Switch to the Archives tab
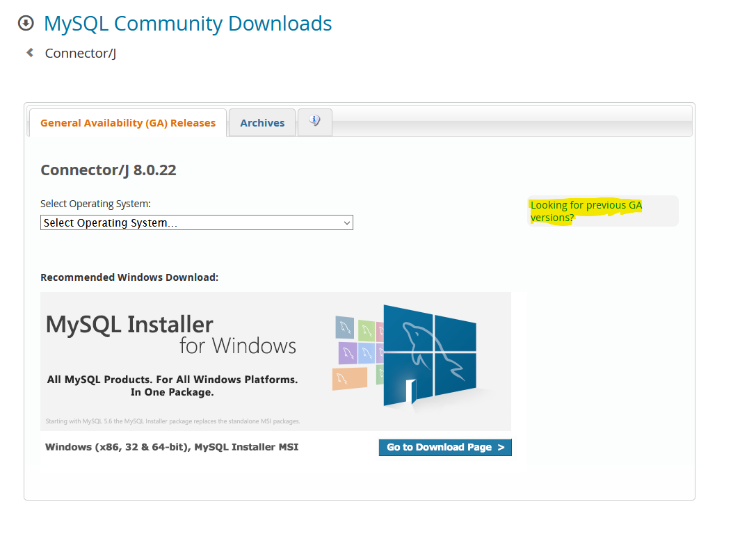The width and height of the screenshot is (756, 536). pyautogui.click(x=262, y=123)
